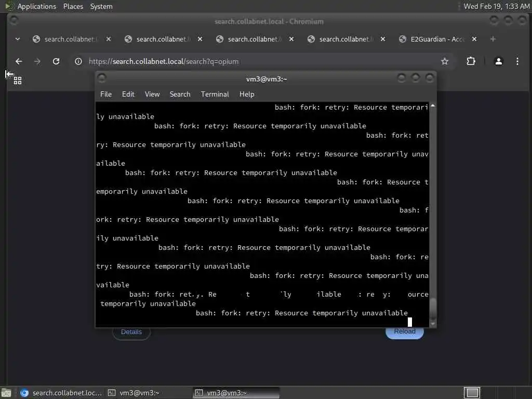Close the second search.collabnet tab
The width and height of the screenshot is (532, 399).
click(x=200, y=39)
